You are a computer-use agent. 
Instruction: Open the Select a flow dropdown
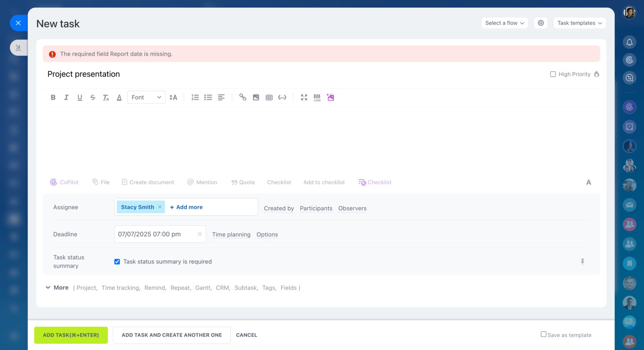click(505, 23)
